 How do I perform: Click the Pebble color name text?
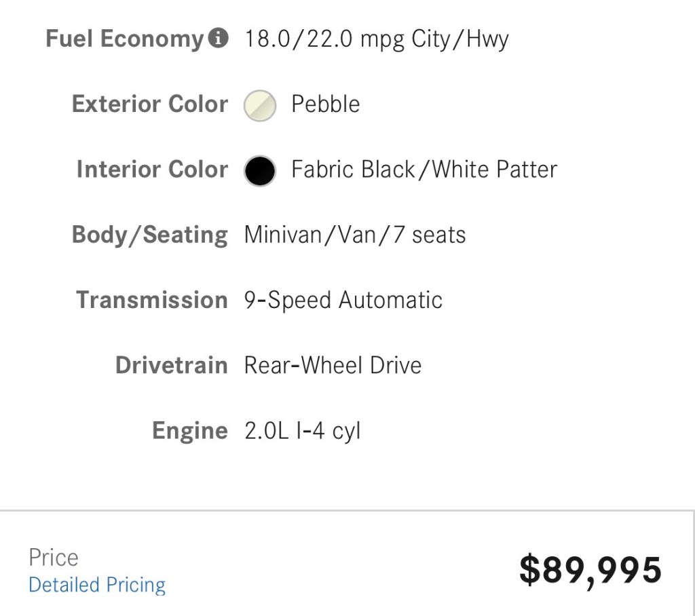pos(326,104)
